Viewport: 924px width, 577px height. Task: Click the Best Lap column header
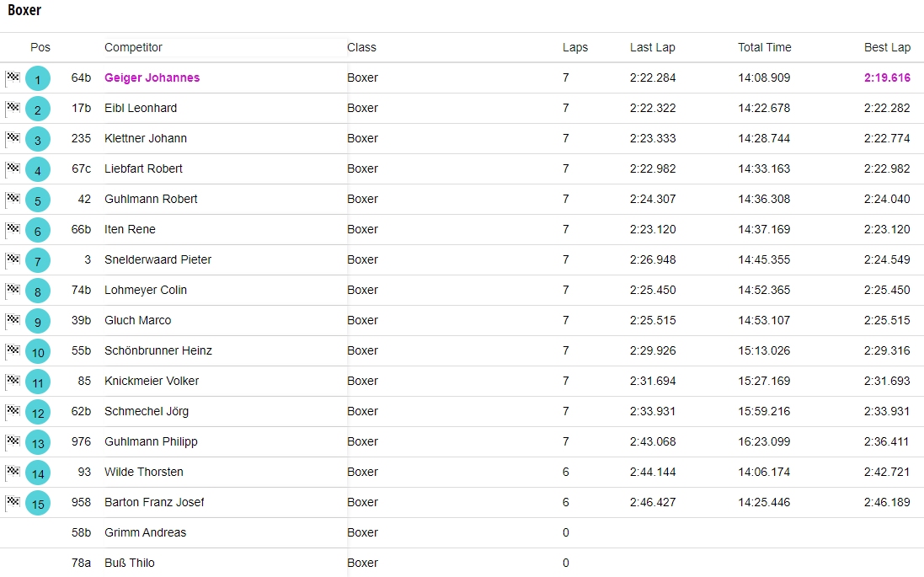click(887, 47)
